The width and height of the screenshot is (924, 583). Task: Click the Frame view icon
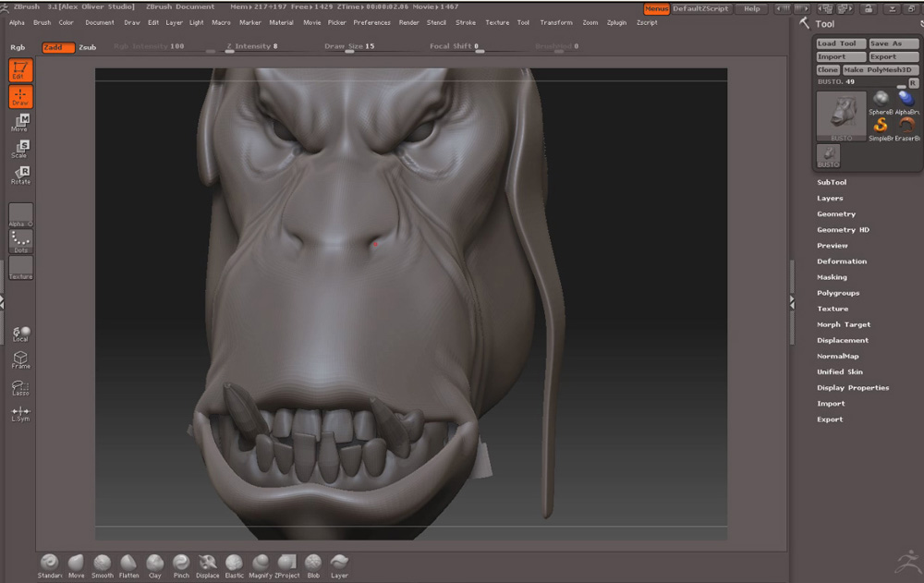point(20,359)
